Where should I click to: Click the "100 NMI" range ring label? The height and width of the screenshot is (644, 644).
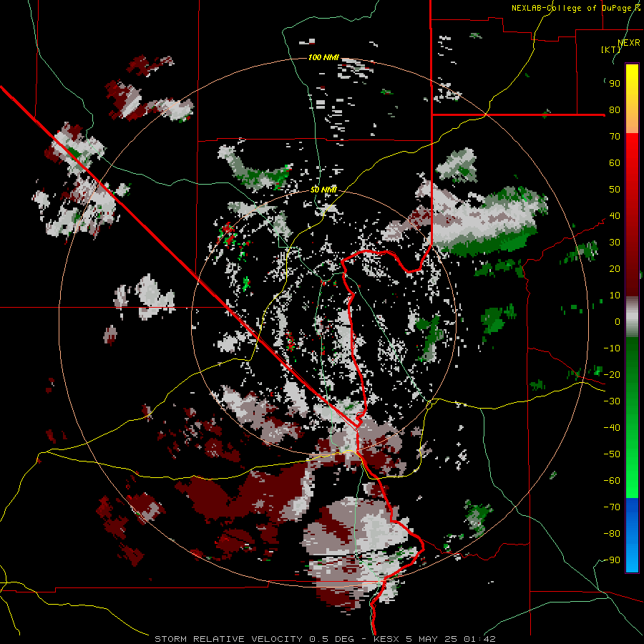click(323, 57)
